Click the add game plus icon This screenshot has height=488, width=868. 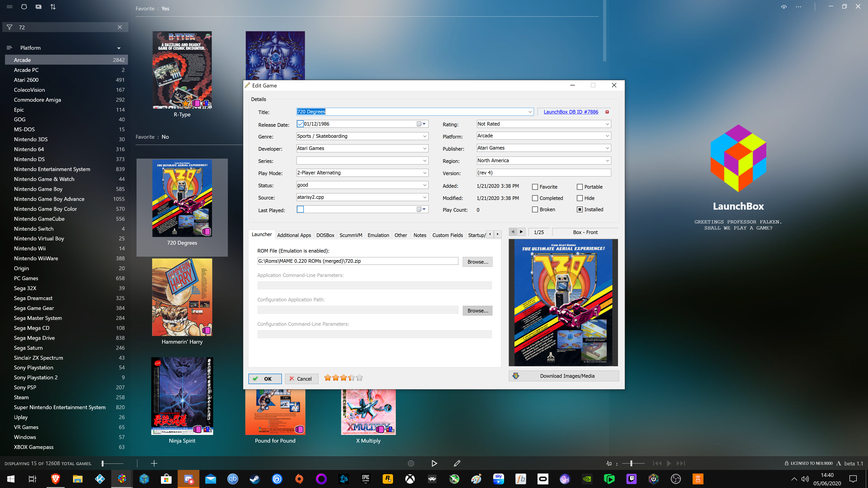coord(154,464)
